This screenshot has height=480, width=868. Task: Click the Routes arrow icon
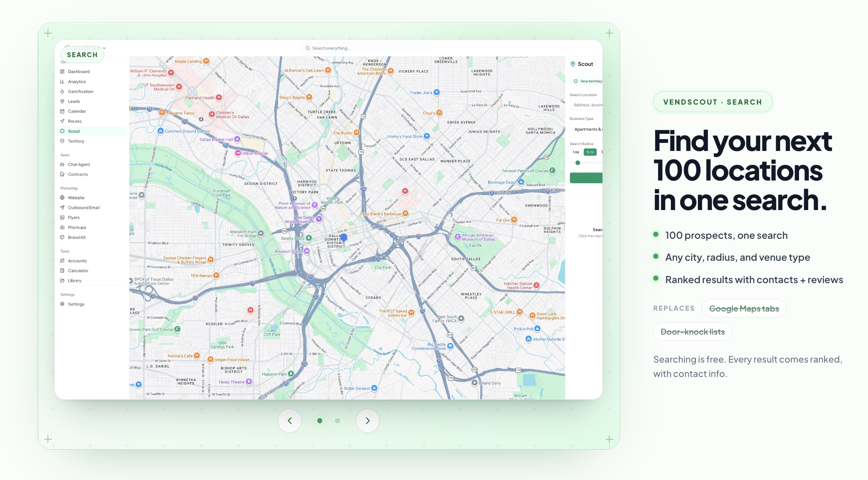pyautogui.click(x=62, y=121)
